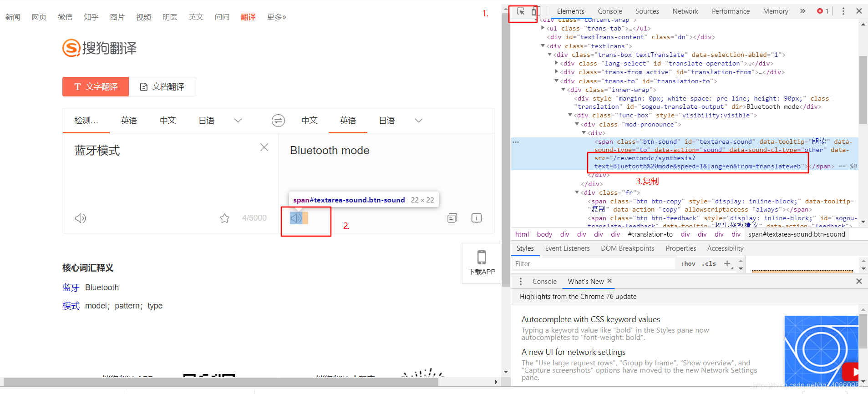868x394 pixels.
Task: Select the Elements tab
Action: click(570, 11)
